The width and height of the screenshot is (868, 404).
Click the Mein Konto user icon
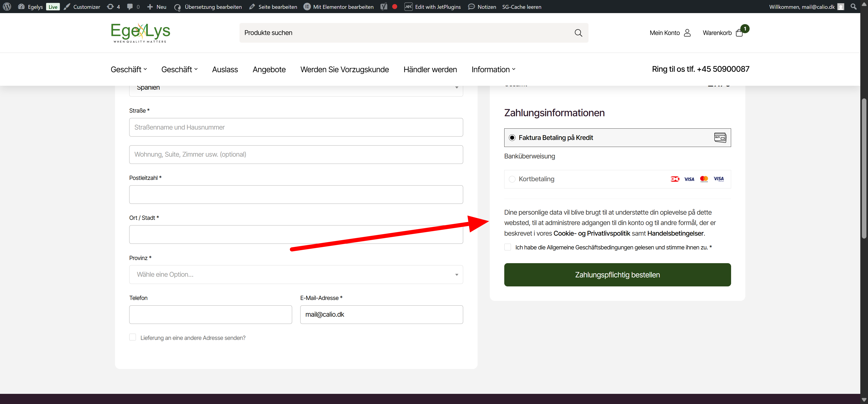pos(687,33)
